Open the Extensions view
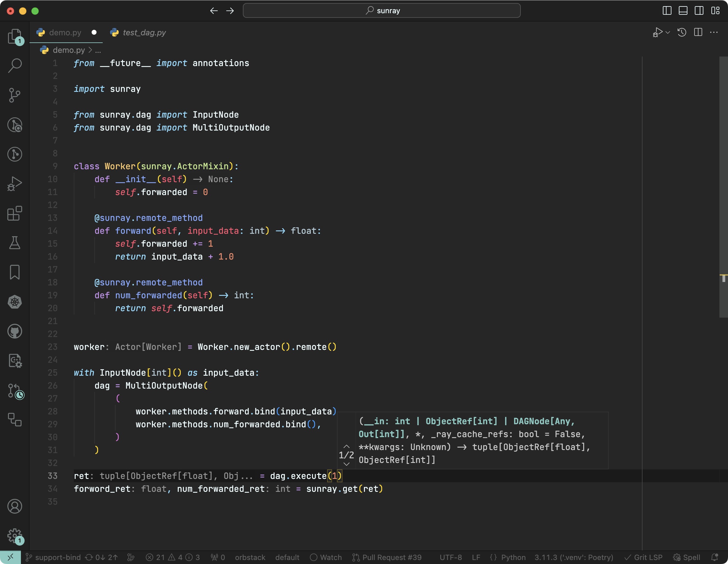 point(15,213)
